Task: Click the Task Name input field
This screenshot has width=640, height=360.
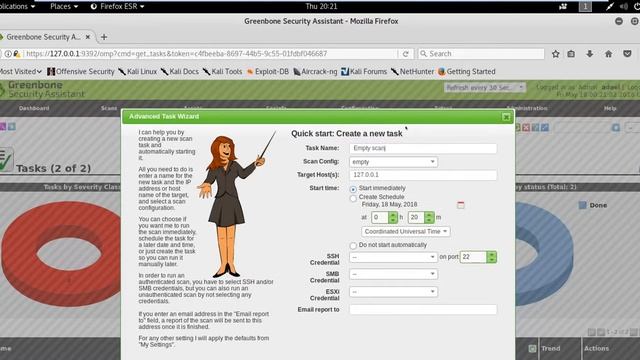Action: [423, 149]
